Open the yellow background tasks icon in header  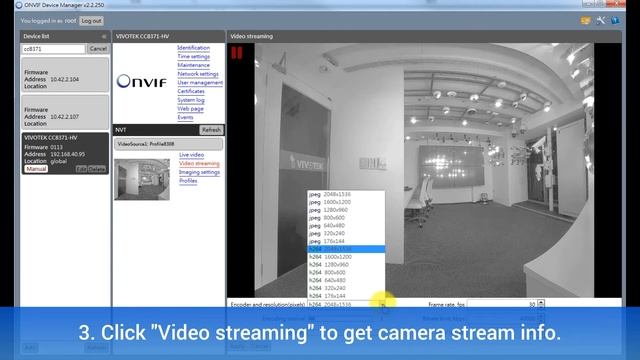click(585, 21)
